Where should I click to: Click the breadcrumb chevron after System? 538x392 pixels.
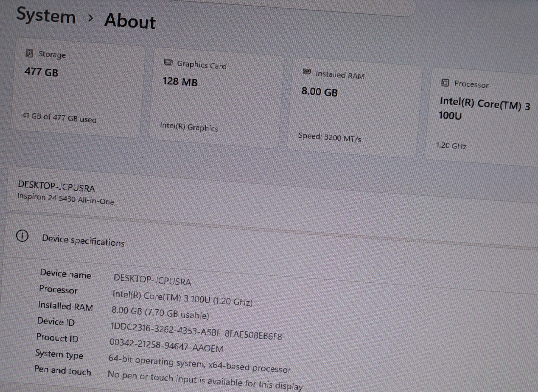coord(90,18)
